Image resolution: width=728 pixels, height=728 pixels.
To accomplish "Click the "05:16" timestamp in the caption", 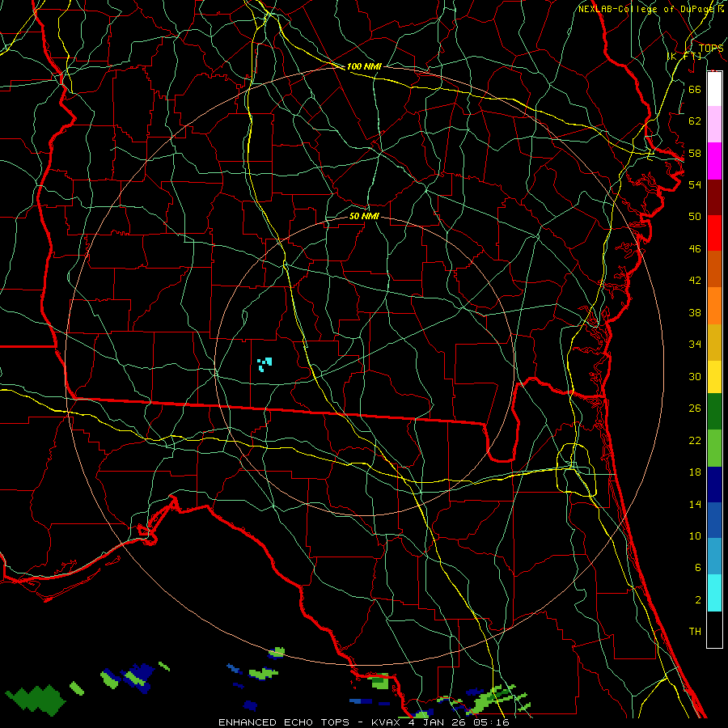I will pyautogui.click(x=491, y=722).
